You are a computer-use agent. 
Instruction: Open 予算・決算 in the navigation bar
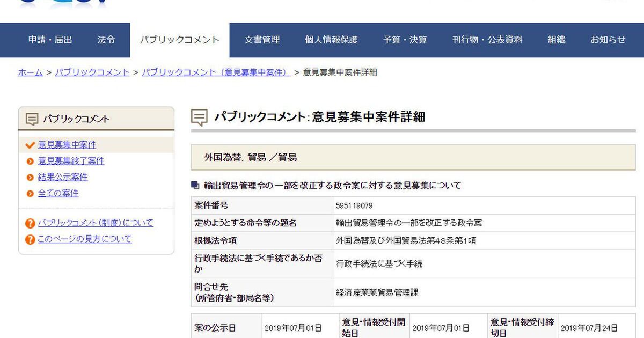tap(405, 40)
